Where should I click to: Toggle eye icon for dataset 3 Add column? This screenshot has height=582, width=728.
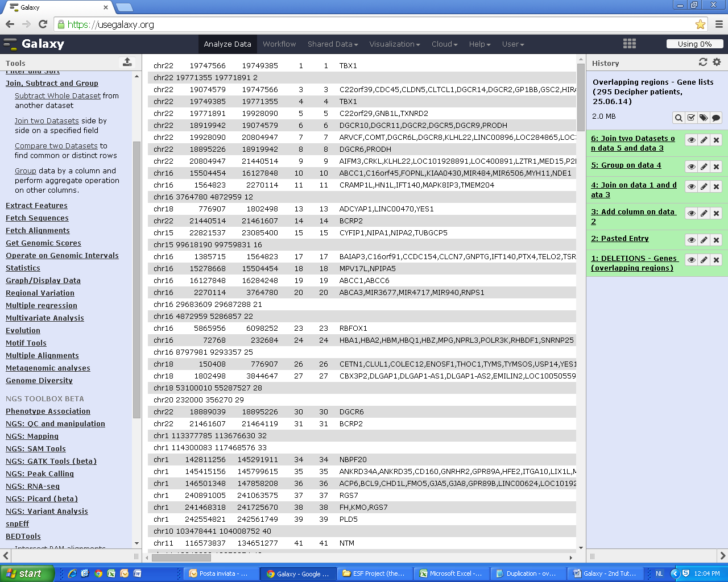[692, 213]
